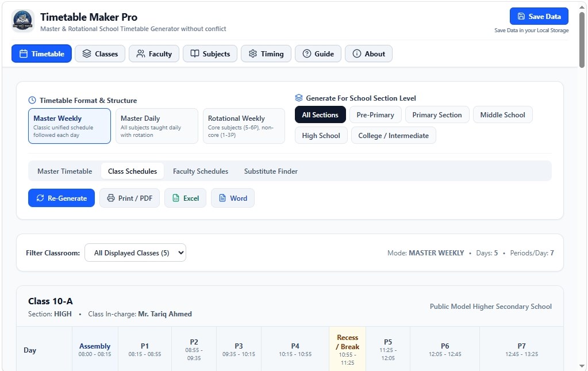Click the Periods/Day: 7 label
Image resolution: width=588 pixels, height=371 pixels.
tap(532, 253)
